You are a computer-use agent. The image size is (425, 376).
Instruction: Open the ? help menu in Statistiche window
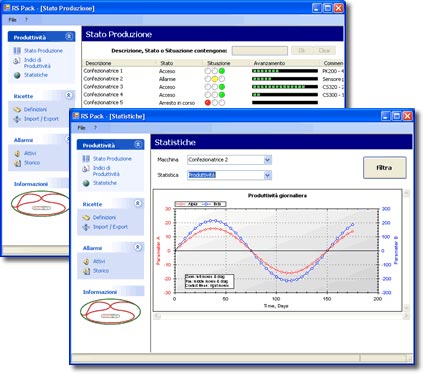tap(95, 128)
